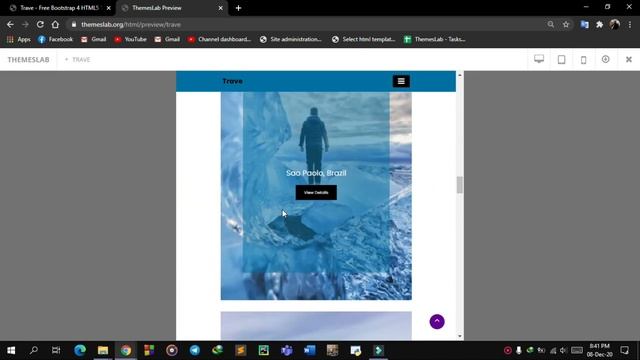Image resolution: width=640 pixels, height=360 pixels.
Task: Open a new browser tab
Action: tap(238, 8)
